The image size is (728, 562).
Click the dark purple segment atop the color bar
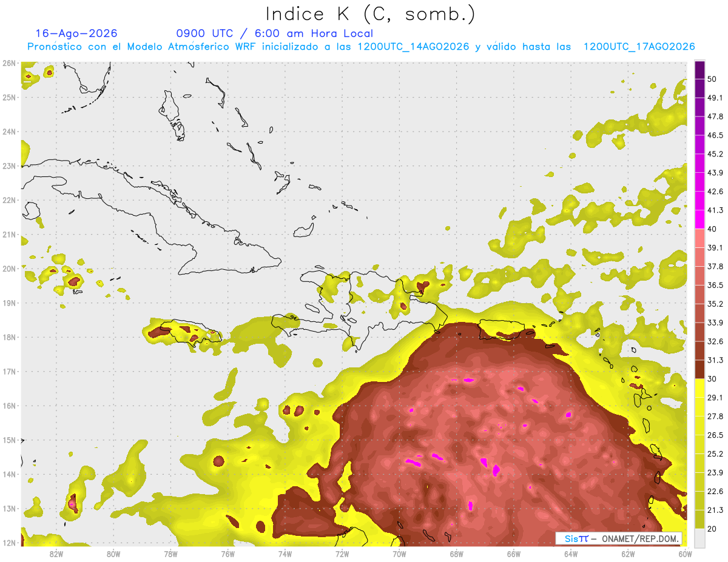coord(699,70)
